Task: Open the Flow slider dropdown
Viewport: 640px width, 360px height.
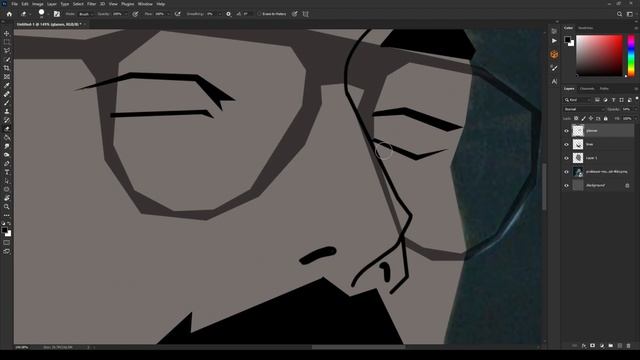Action: [x=168, y=14]
